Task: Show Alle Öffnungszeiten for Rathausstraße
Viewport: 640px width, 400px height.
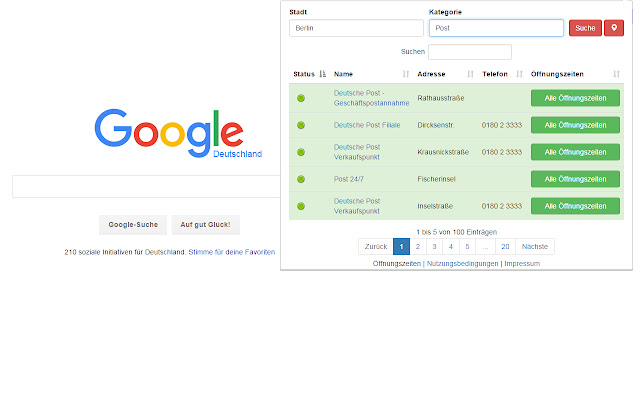Action: [575, 98]
